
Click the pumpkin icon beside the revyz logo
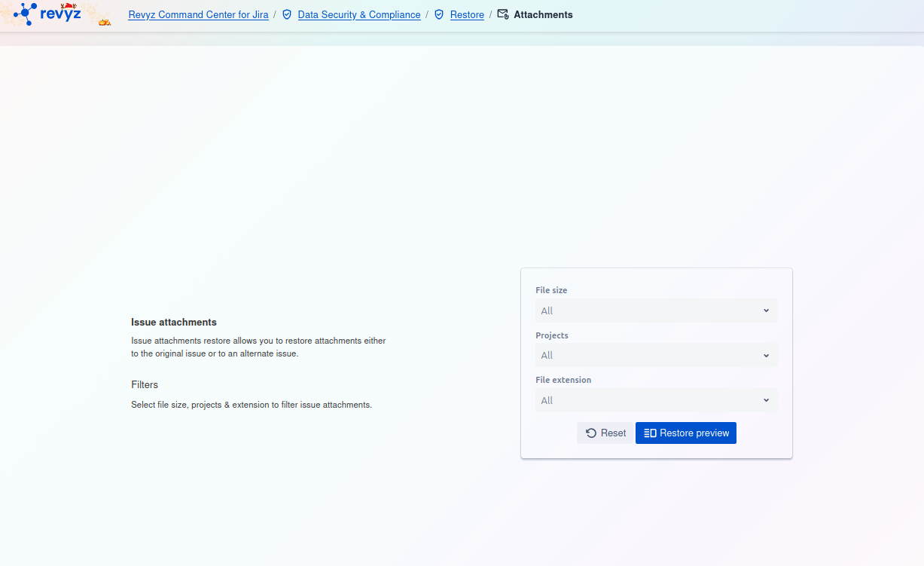pos(105,22)
